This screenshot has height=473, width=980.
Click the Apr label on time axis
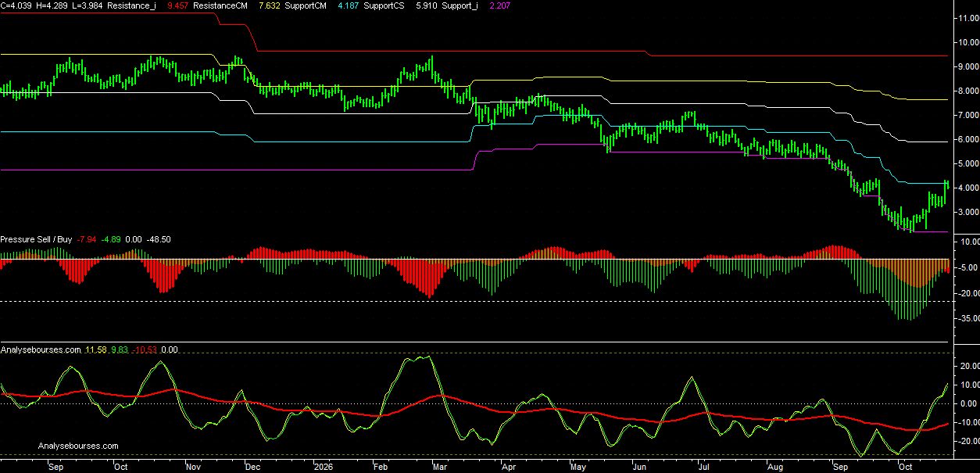pyautogui.click(x=508, y=467)
